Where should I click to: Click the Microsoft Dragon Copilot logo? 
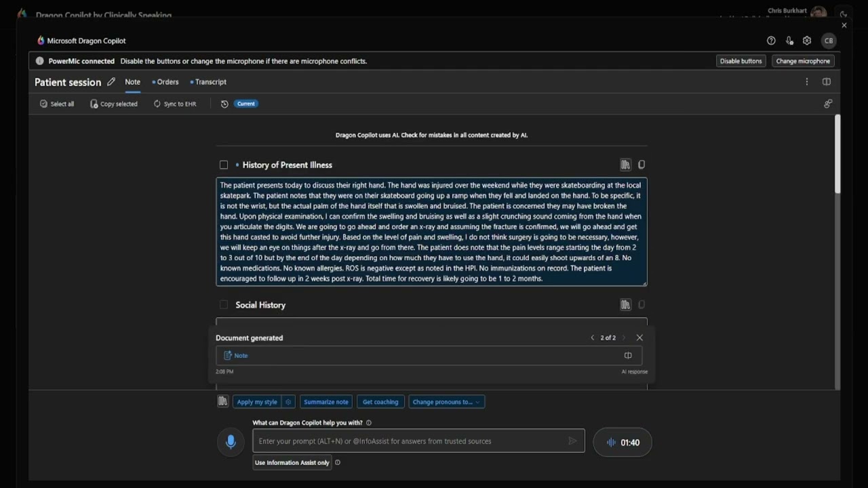[41, 41]
